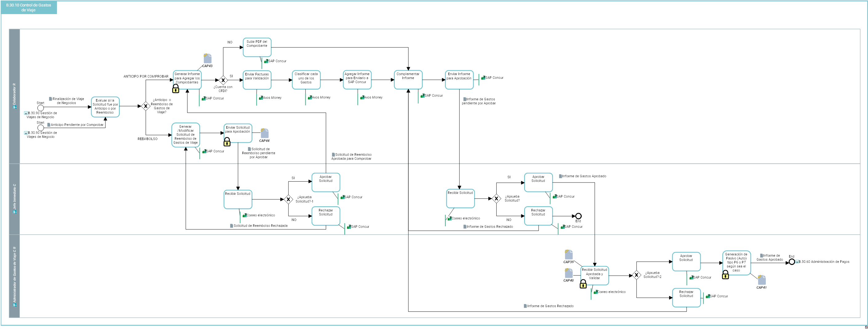
Task: Select Generación de Pasivo (Auto) task
Action: 737,263
